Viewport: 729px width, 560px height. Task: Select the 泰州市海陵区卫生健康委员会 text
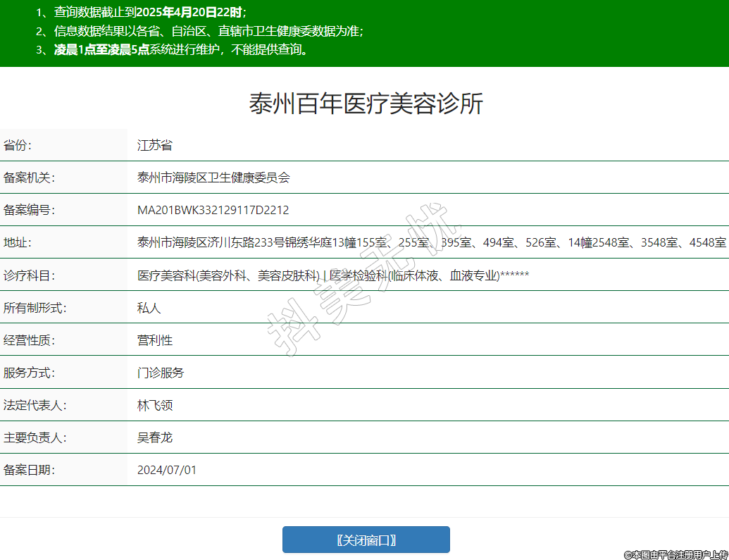pos(213,178)
